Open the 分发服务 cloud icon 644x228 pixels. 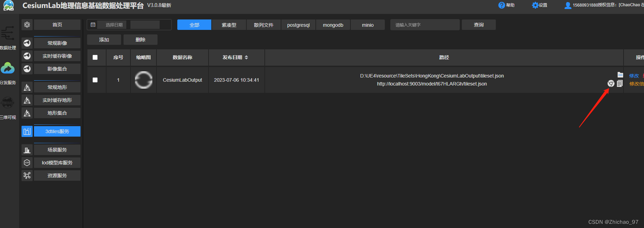pos(8,68)
